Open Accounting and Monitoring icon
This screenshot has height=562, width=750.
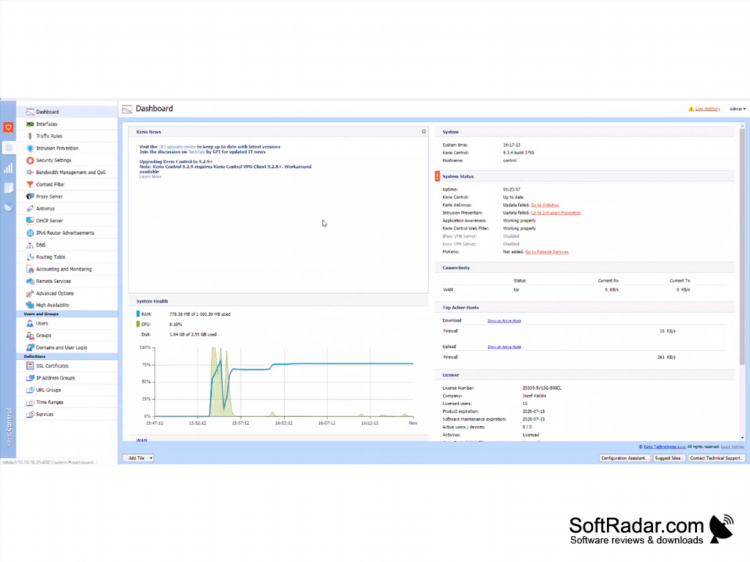[30, 269]
